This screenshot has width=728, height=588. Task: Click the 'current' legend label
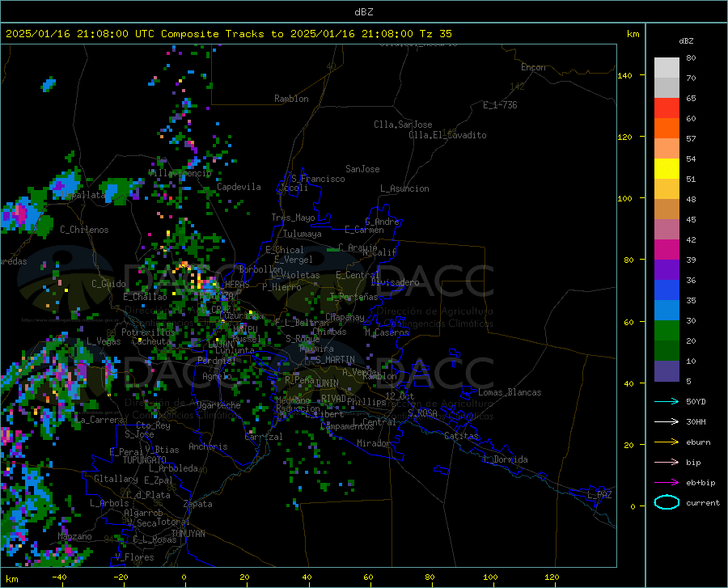click(x=703, y=502)
